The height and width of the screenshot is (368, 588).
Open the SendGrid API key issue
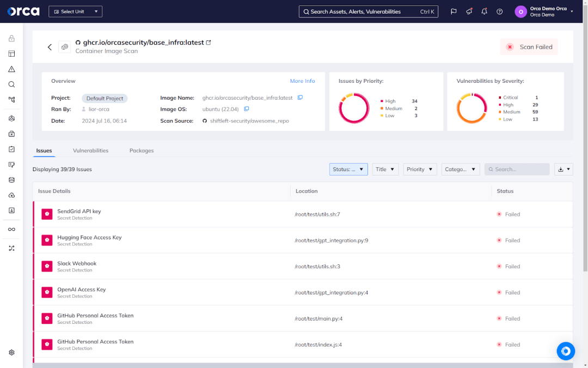(303, 214)
